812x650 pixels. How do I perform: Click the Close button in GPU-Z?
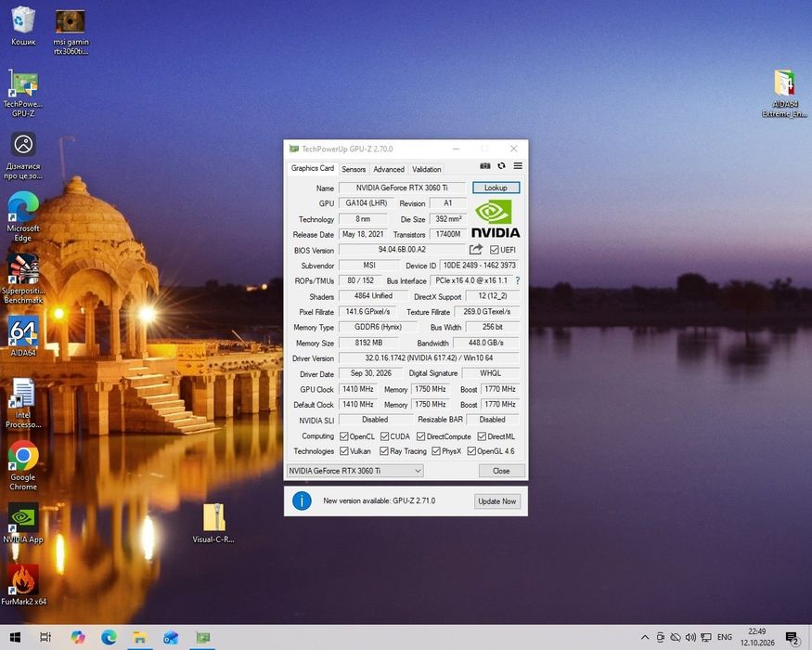pos(501,471)
